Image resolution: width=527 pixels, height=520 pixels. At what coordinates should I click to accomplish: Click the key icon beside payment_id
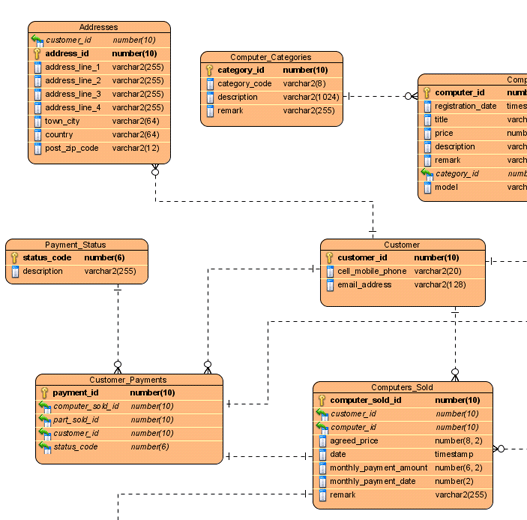click(x=44, y=393)
